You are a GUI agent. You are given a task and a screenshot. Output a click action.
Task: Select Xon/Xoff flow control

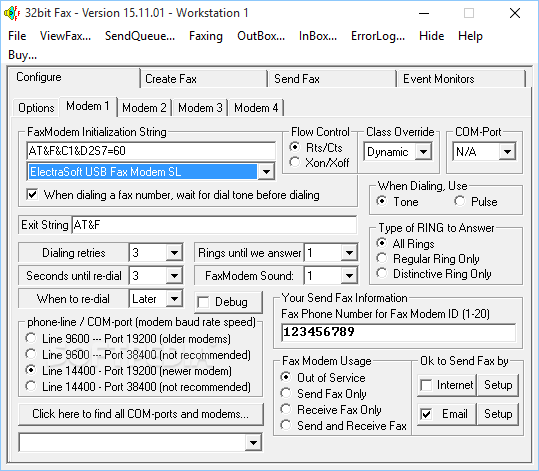click(x=295, y=162)
